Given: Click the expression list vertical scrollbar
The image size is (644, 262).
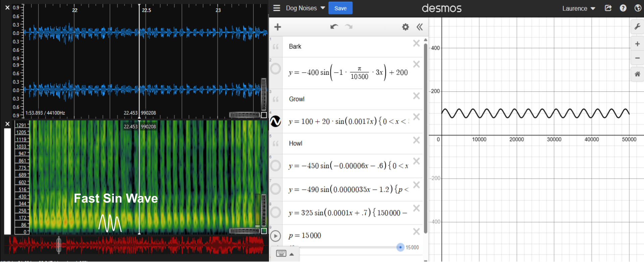Looking at the screenshot, I should pyautogui.click(x=426, y=138).
